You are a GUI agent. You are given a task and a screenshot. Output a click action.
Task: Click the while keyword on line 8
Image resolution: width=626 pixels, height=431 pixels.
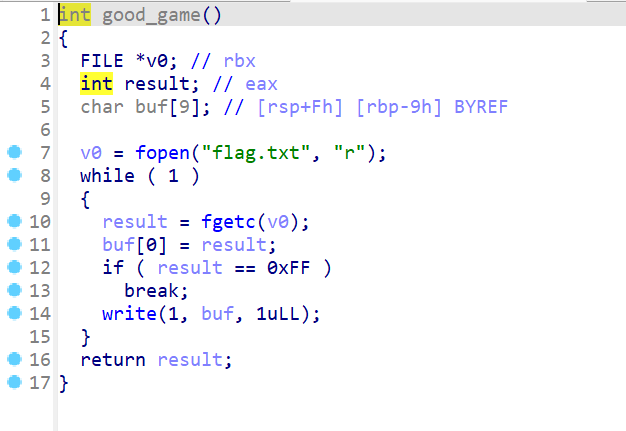(x=107, y=176)
